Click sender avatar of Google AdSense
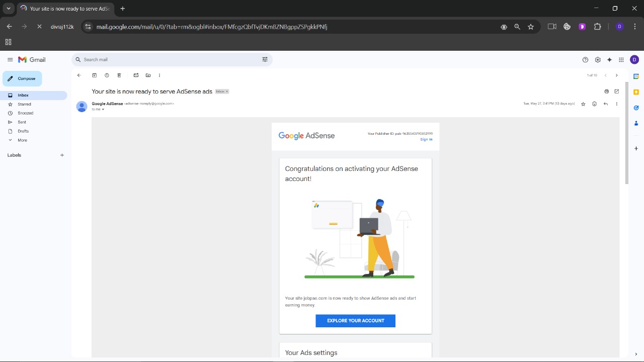Image resolution: width=644 pixels, height=362 pixels. (x=82, y=107)
